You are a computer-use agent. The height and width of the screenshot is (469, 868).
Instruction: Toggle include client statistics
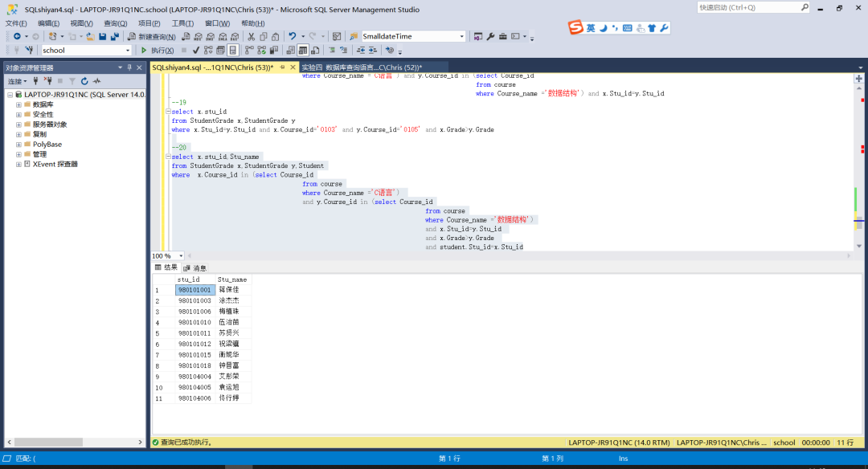click(273, 51)
